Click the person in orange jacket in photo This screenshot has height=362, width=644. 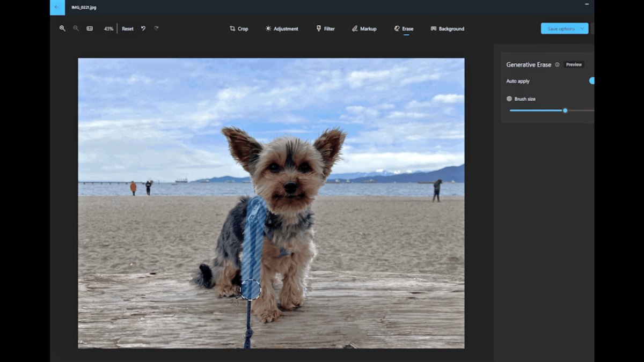coord(133,188)
